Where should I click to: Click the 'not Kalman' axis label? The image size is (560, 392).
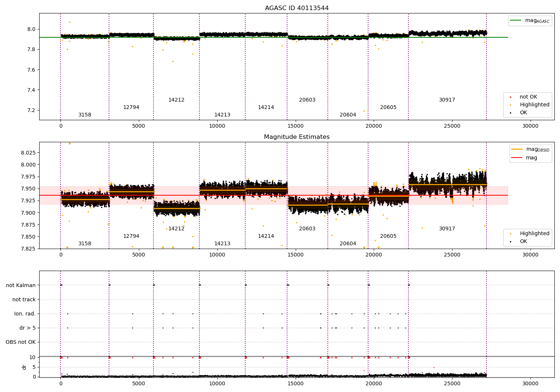[x=21, y=285]
